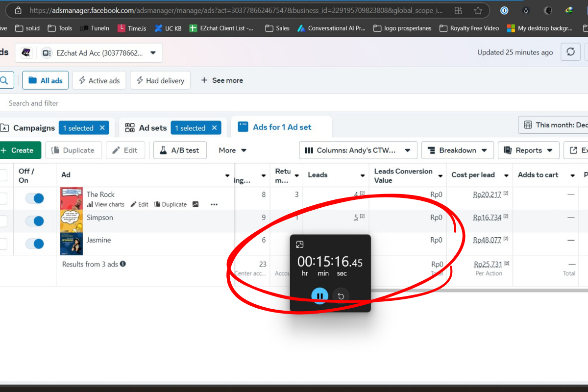Select the Active ads filter tab

click(x=99, y=80)
